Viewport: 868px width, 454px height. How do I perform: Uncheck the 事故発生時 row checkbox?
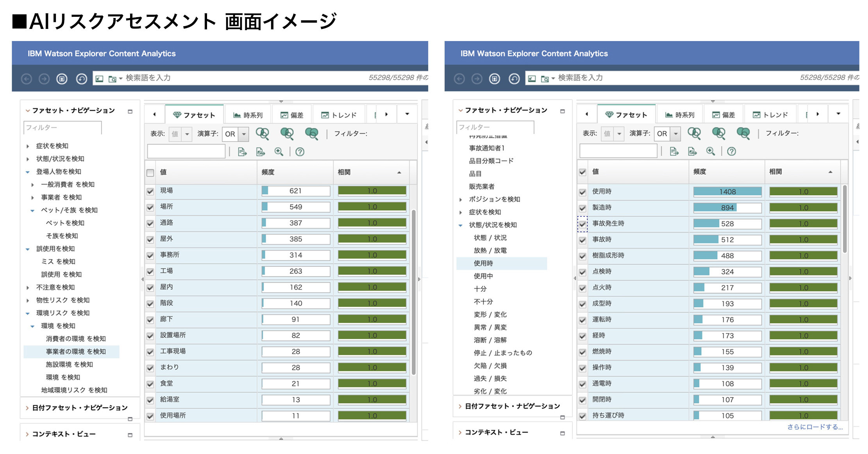tap(582, 224)
